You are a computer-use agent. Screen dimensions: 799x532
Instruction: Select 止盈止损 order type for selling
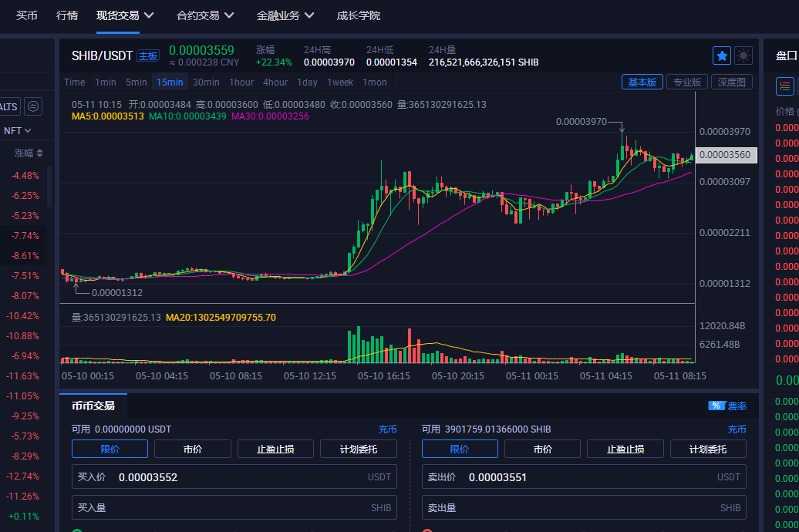pyautogui.click(x=625, y=449)
